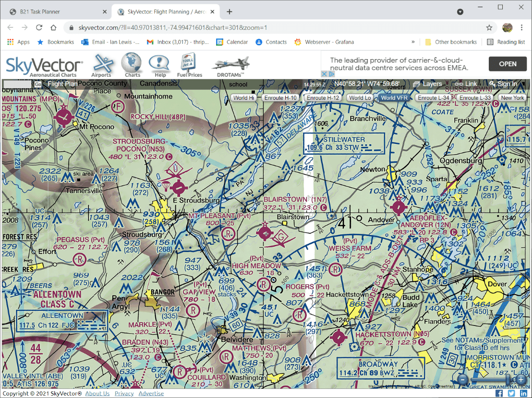This screenshot has width=532, height=398.
Task: Click the Go button beside the search box
Action: [37, 84]
